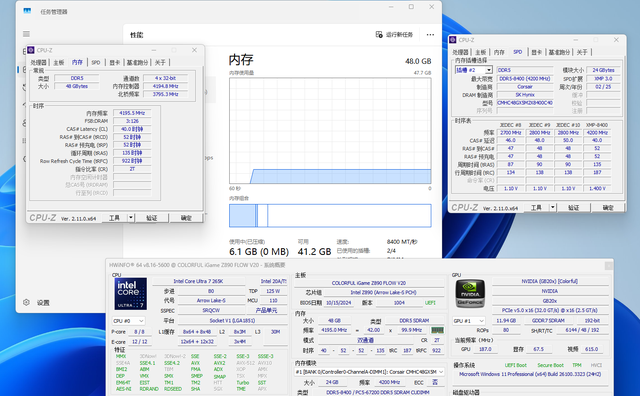Click the 4 x 32-bit channel value
Image resolution: width=640 pixels, height=396 pixels.
click(x=165, y=78)
